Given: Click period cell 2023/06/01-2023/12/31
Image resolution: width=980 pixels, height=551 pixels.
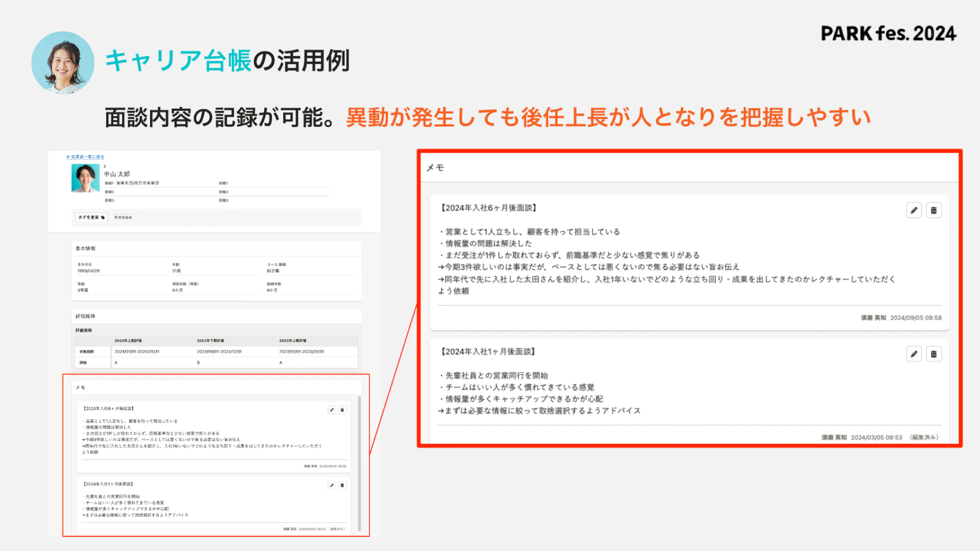Looking at the screenshot, I should click(219, 352).
